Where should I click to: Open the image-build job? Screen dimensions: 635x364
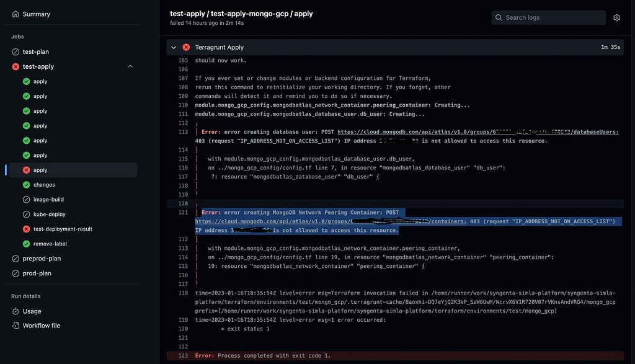click(x=48, y=200)
